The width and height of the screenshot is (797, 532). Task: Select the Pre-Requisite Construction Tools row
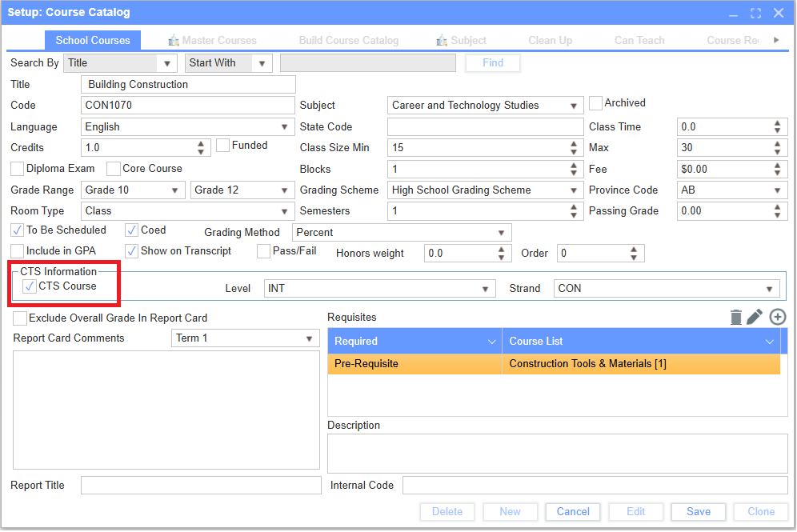coord(554,364)
